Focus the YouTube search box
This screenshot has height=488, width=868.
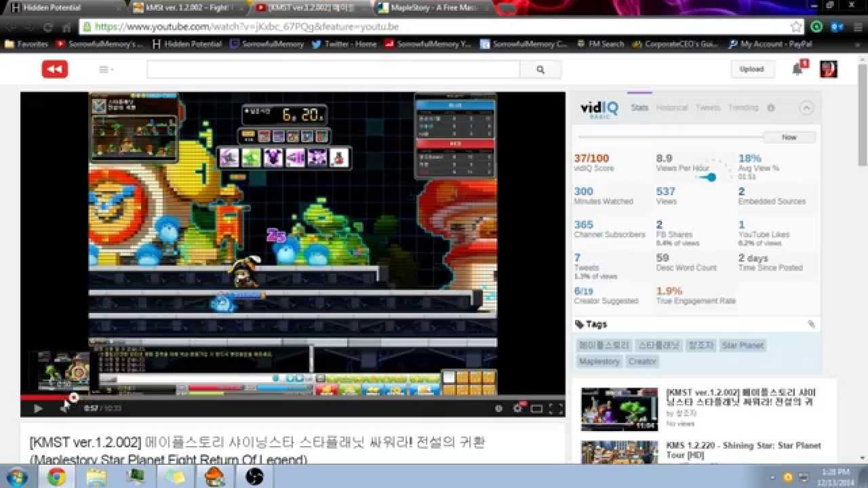[333, 69]
